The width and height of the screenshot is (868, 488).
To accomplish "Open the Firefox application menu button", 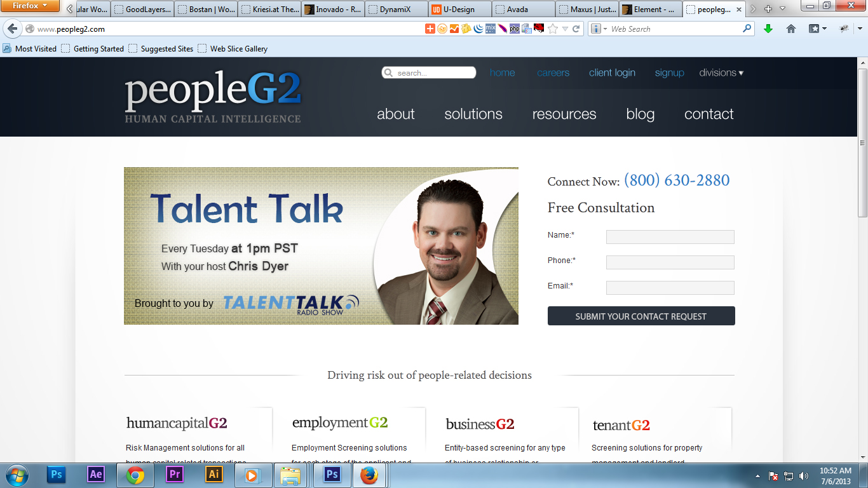I will click(x=31, y=6).
